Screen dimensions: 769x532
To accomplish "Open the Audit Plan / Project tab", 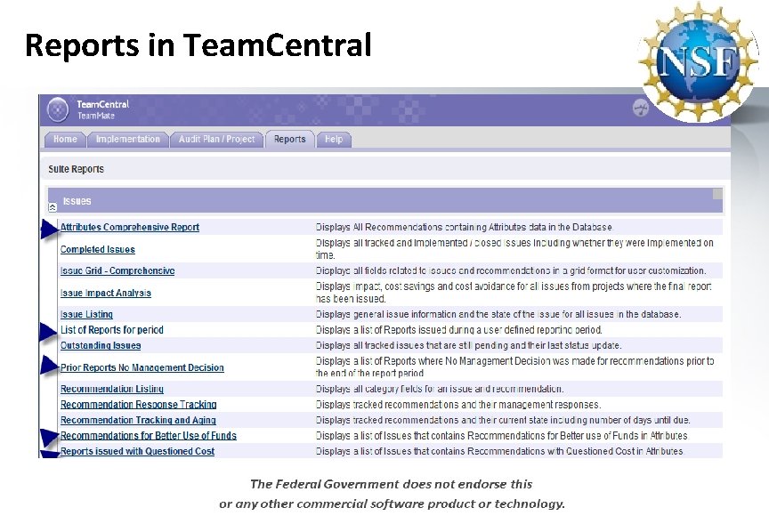I will coord(217,140).
